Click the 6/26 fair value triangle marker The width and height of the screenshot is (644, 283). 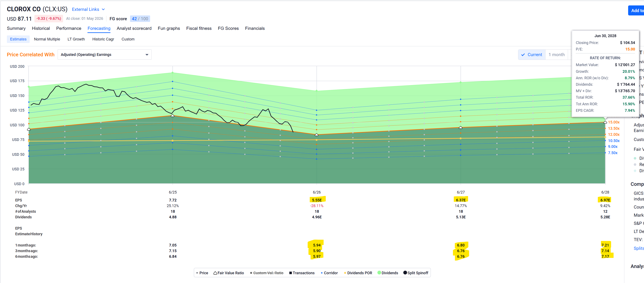(x=316, y=135)
